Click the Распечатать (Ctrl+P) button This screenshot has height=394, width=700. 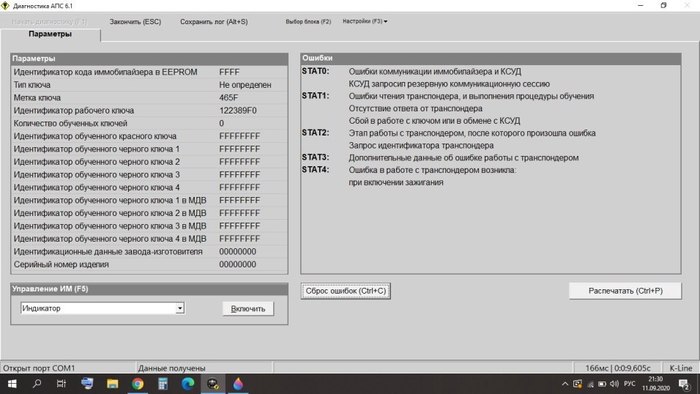[x=625, y=291]
